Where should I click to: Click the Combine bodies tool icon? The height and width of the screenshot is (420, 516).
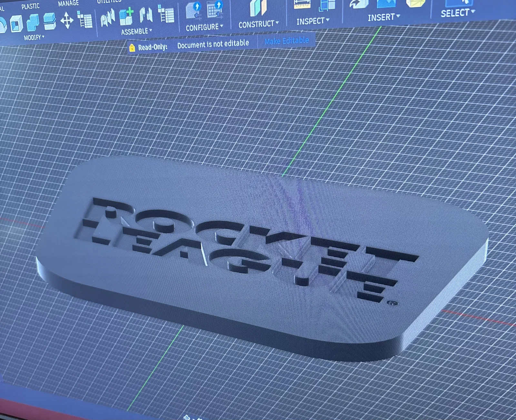33,23
